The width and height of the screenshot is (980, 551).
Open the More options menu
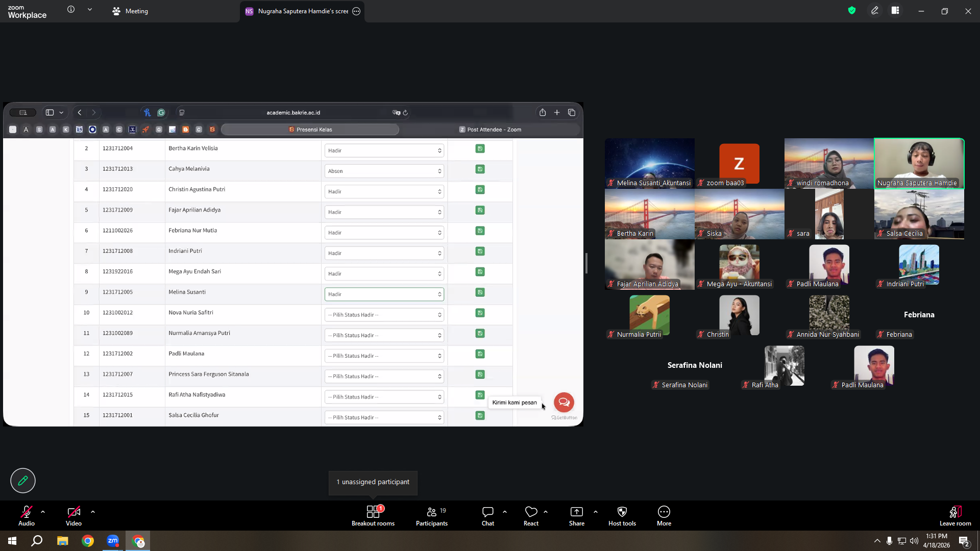coord(664,516)
